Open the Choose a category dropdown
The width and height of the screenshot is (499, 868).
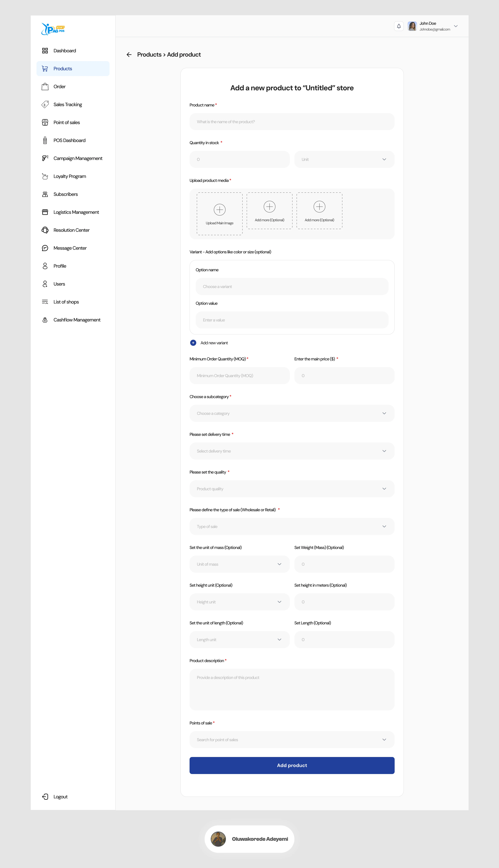point(292,413)
